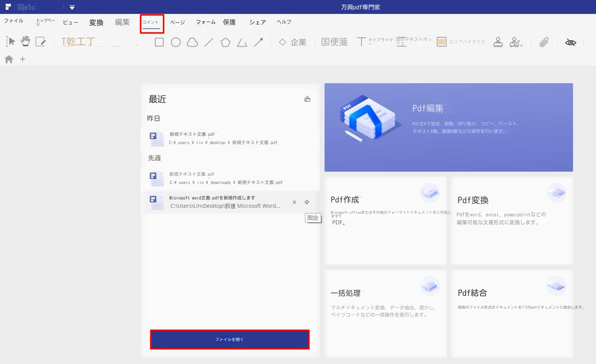Select the cloud shape tool
The height and width of the screenshot is (364, 596).
(192, 42)
